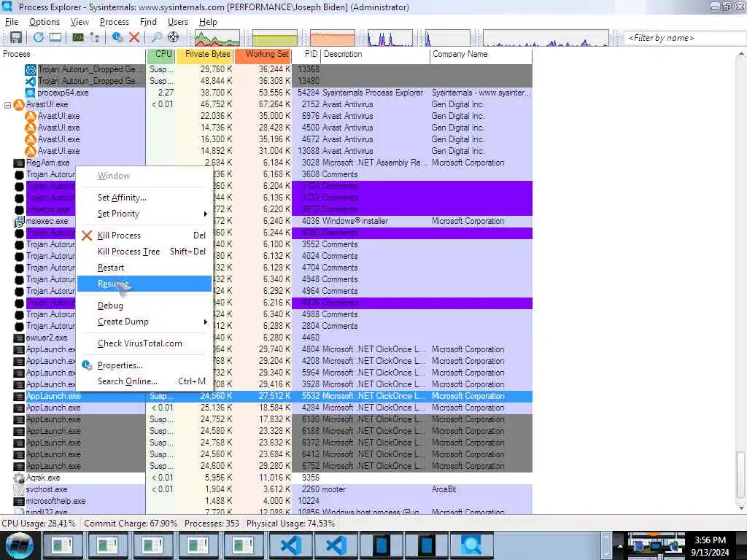Screen dimensions: 747x560
Task: Select Restart from the context menu
Action: pyautogui.click(x=144, y=268)
